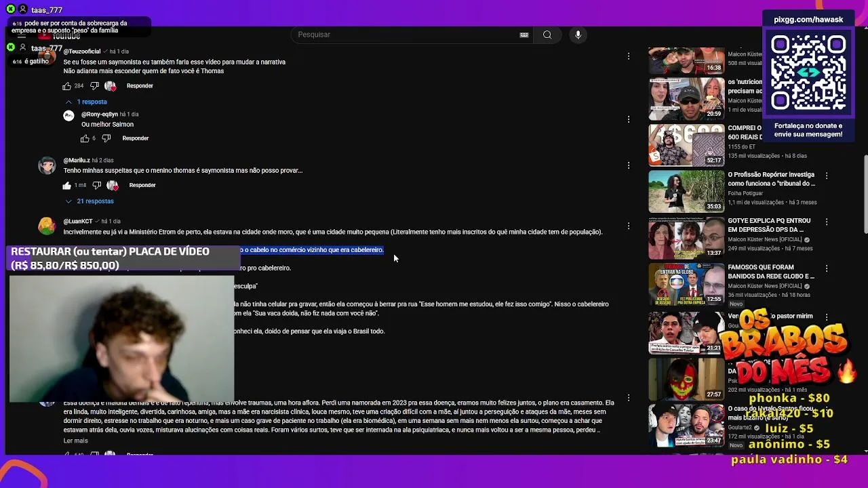Play the 12:55 Rede Globo video thumbnail
868x488 pixels.
[x=686, y=285]
